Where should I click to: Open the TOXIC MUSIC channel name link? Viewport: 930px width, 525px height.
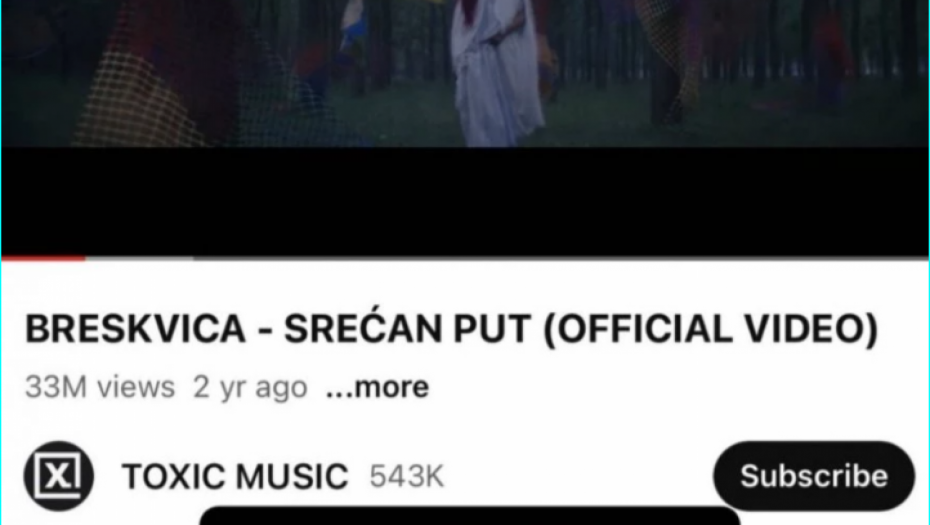point(235,476)
